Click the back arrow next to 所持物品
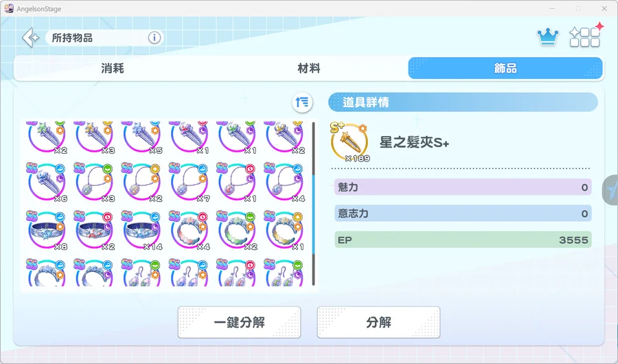 [x=31, y=38]
